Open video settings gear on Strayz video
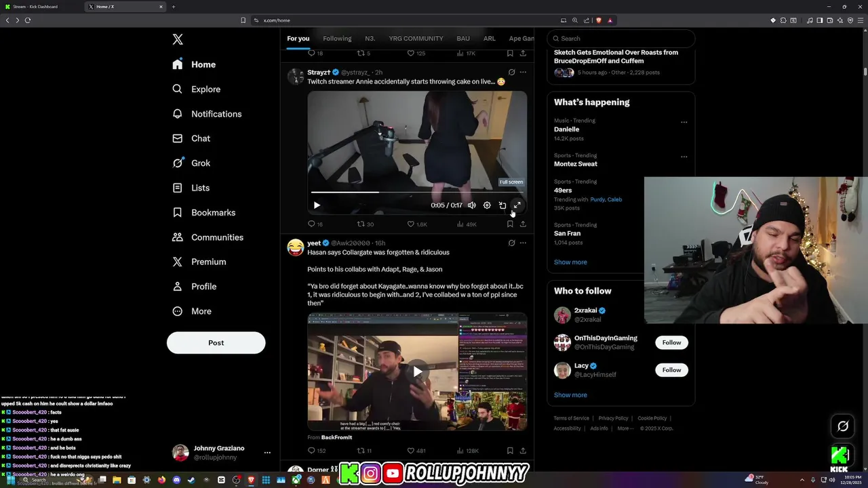868x488 pixels. (487, 205)
